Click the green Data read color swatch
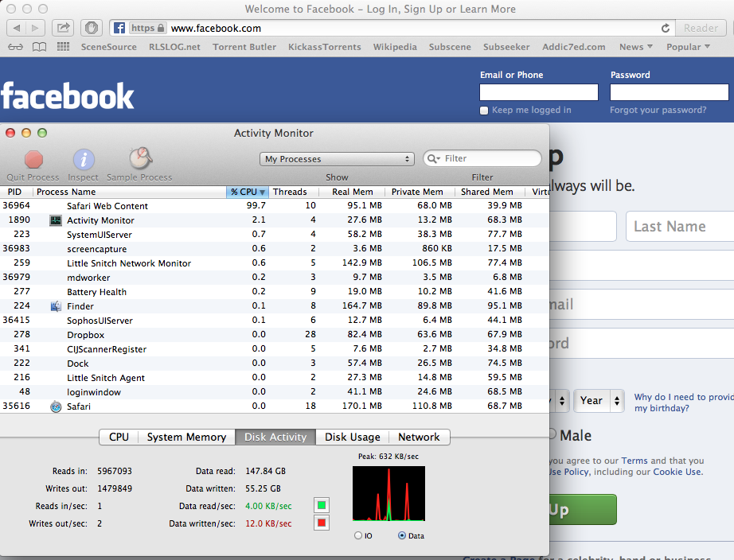Viewport: 734px width, 560px height. pyautogui.click(x=321, y=505)
